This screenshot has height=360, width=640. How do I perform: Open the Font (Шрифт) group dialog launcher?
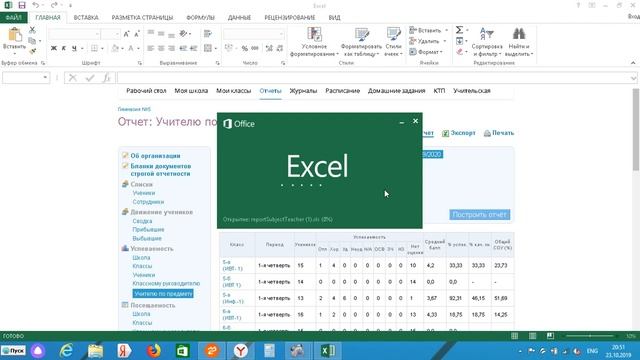[x=140, y=63]
